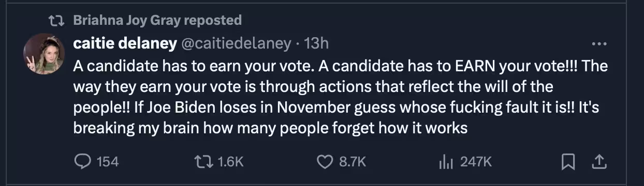644x186 pixels.
Task: Click the display name caitie delaney
Action: [x=125, y=44]
